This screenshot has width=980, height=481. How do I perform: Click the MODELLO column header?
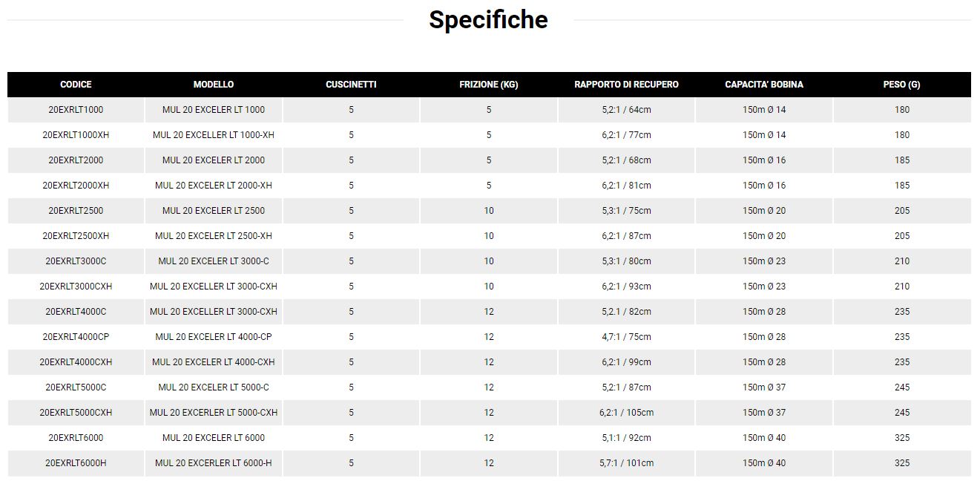tap(214, 85)
